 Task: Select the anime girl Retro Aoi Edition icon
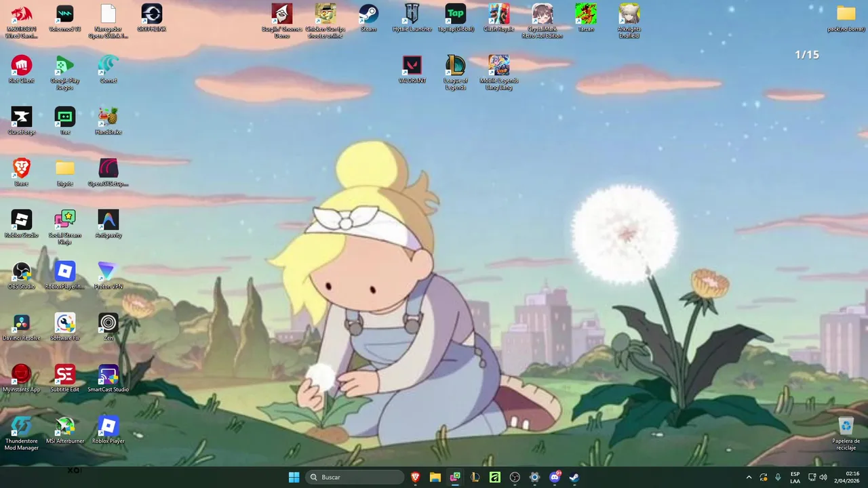click(542, 22)
